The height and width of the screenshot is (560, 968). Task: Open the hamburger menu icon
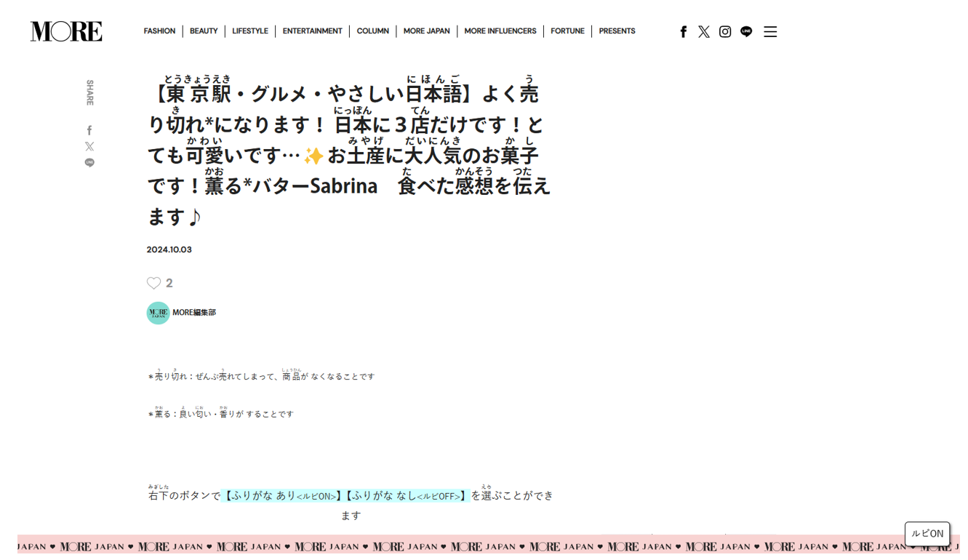click(x=770, y=31)
